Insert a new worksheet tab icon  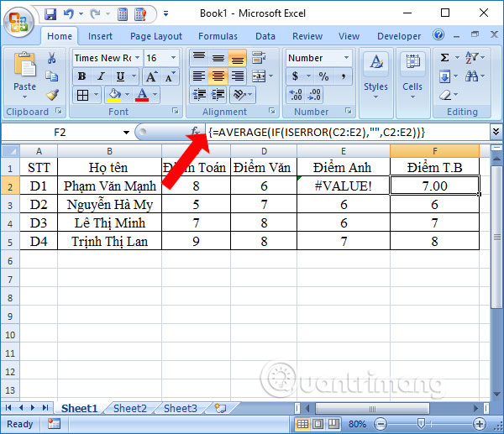tap(220, 408)
